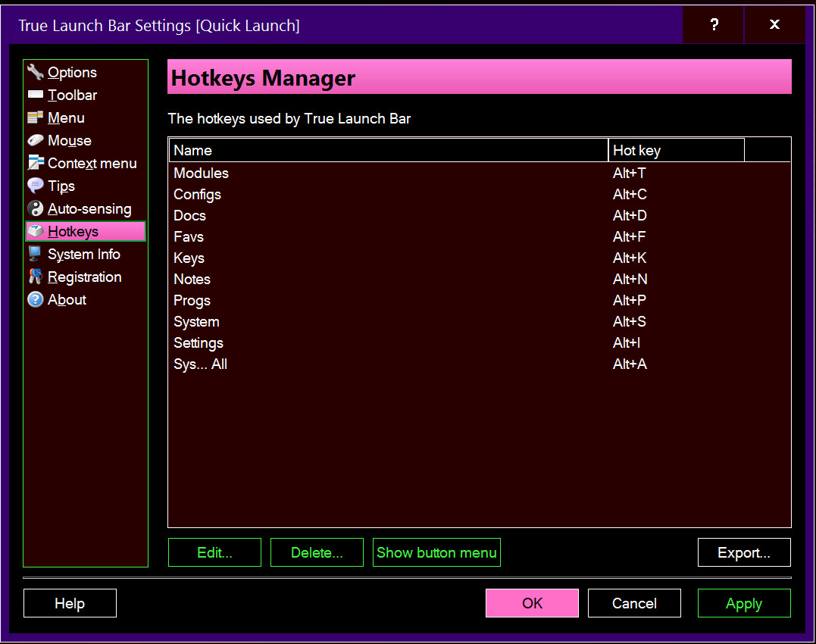Image resolution: width=816 pixels, height=644 pixels.
Task: Click the Alt+S hotkey cell
Action: click(x=630, y=322)
